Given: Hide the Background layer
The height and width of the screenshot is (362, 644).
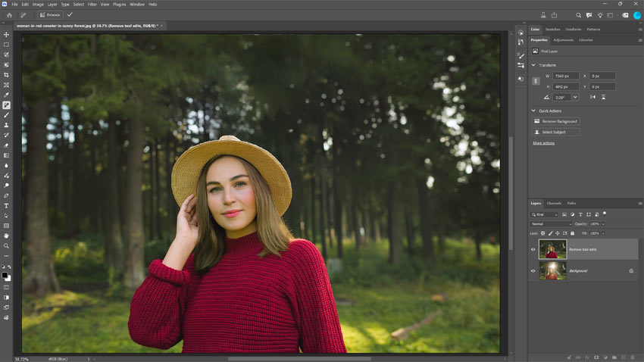Looking at the screenshot, I should click(x=533, y=271).
